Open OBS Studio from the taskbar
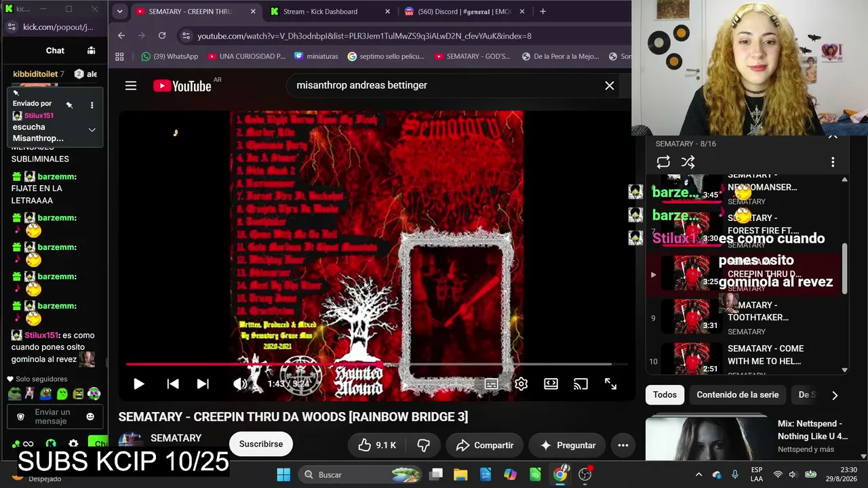Screen dimensions: 868x488 point(585,474)
